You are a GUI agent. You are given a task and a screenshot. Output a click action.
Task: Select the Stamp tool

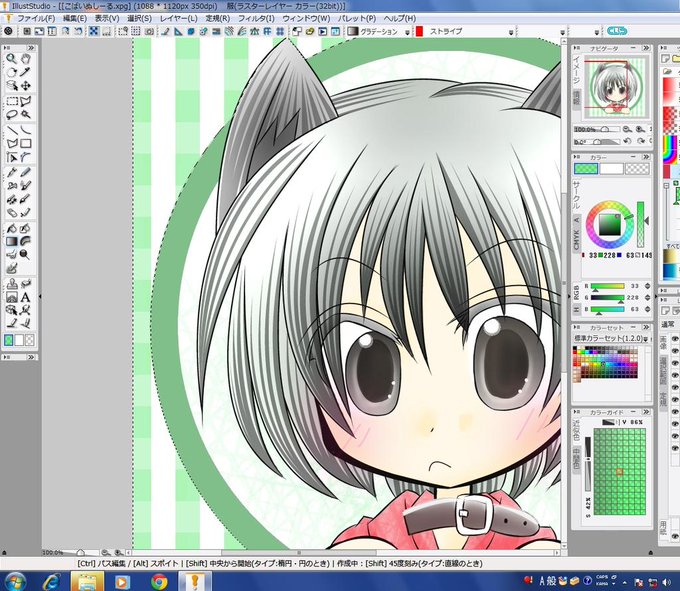point(12,284)
